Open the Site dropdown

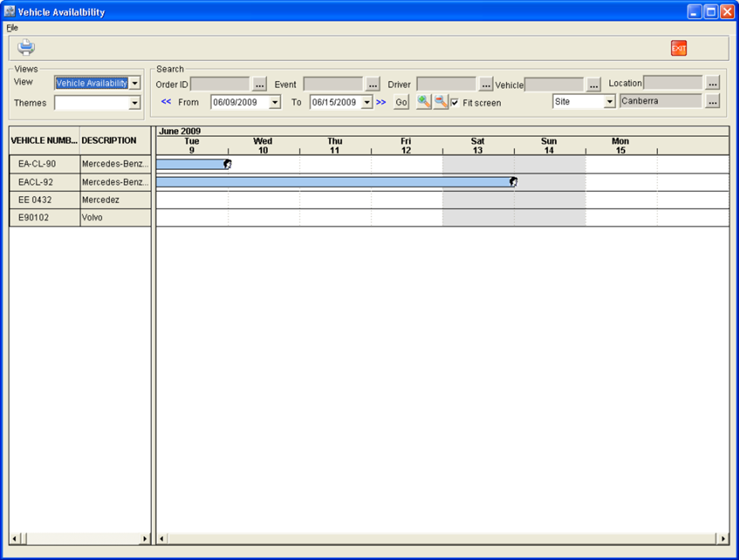610,101
